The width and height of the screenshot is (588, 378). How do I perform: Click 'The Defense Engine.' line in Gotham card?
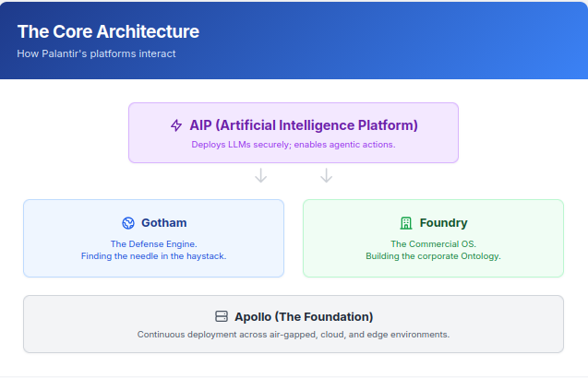pyautogui.click(x=154, y=244)
